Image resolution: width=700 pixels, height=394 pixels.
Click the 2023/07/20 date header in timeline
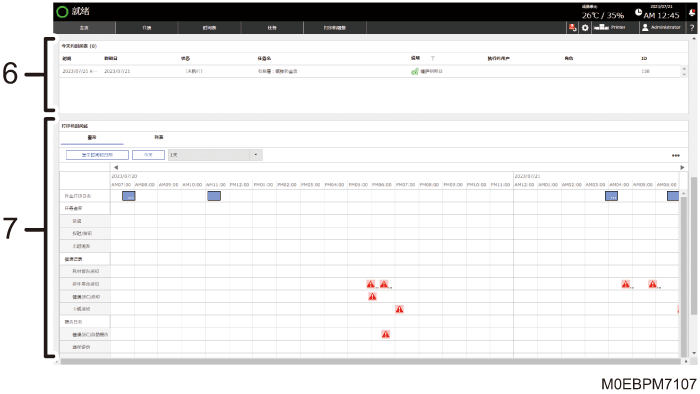[x=125, y=176]
